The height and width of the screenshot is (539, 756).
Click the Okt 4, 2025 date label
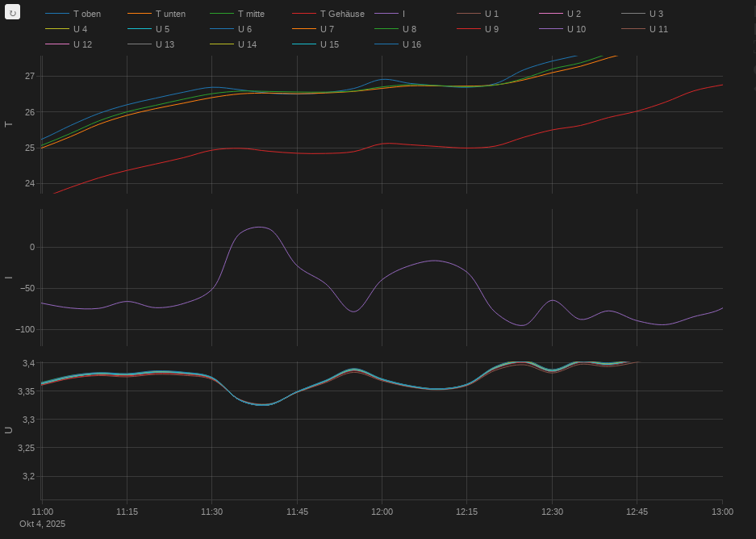pos(42,524)
